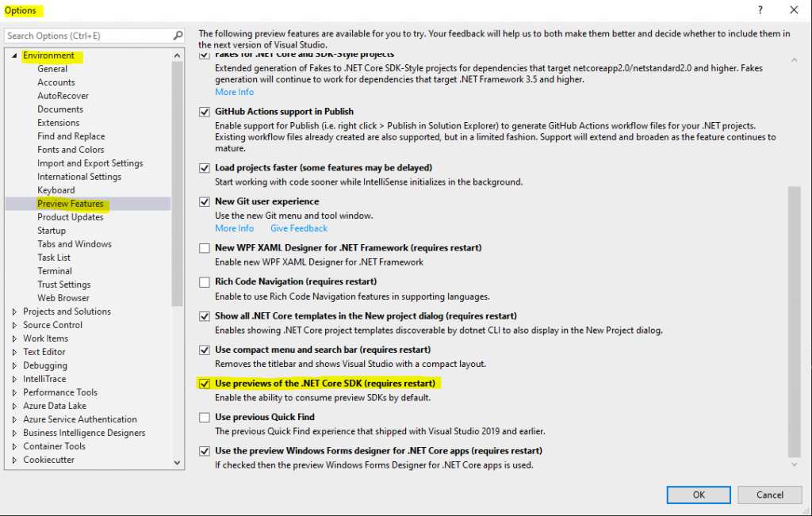Click tree panel scroll down arrow

point(177,463)
